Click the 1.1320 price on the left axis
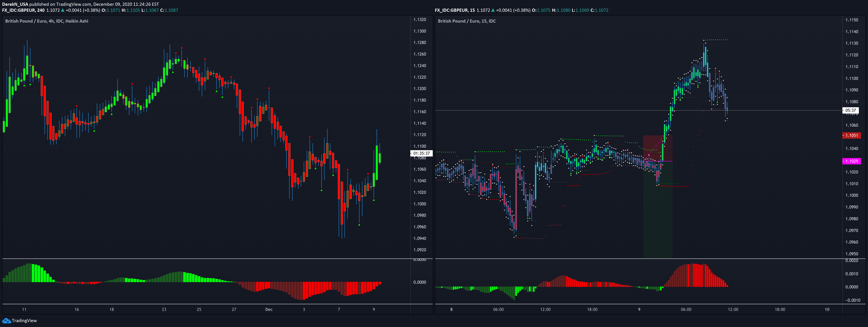Viewport: 868px width, 327px height. (419, 20)
